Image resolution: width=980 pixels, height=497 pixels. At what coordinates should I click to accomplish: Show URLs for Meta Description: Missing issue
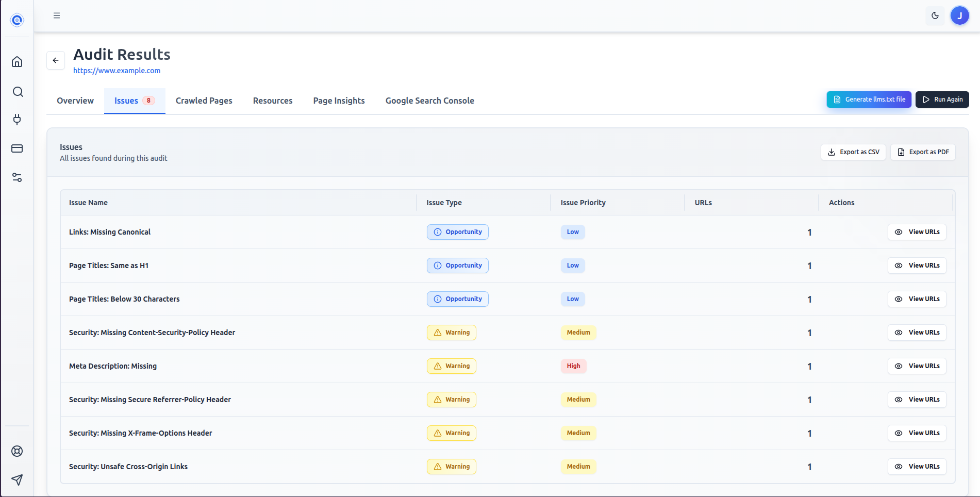[917, 366]
